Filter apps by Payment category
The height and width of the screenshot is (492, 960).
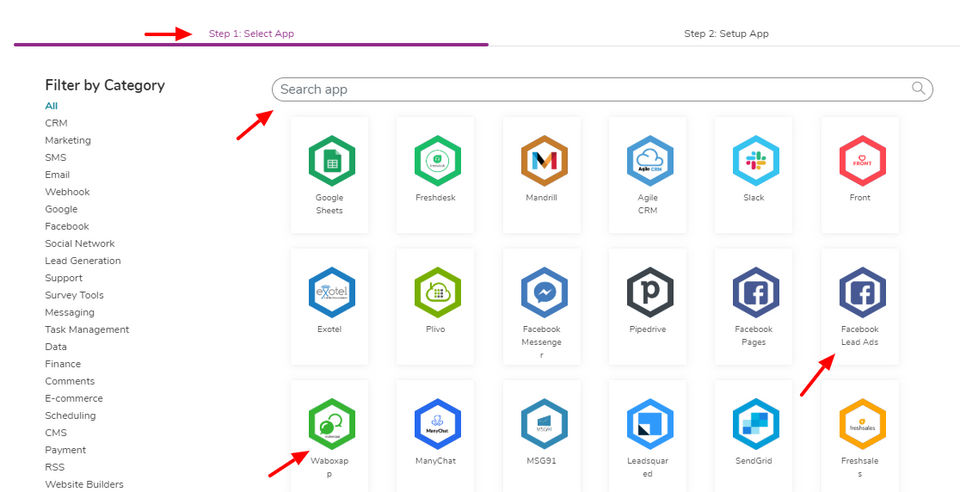pos(65,450)
